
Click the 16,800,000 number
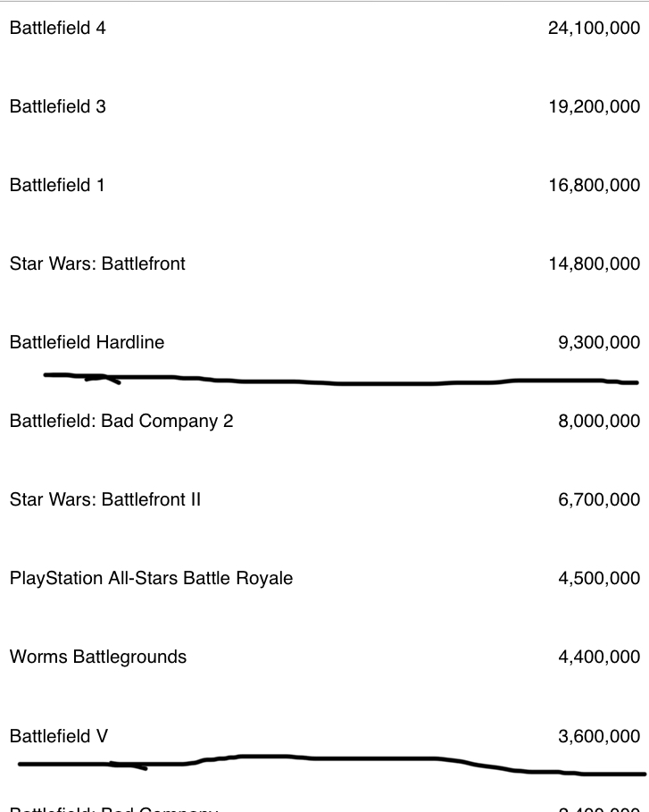click(594, 185)
